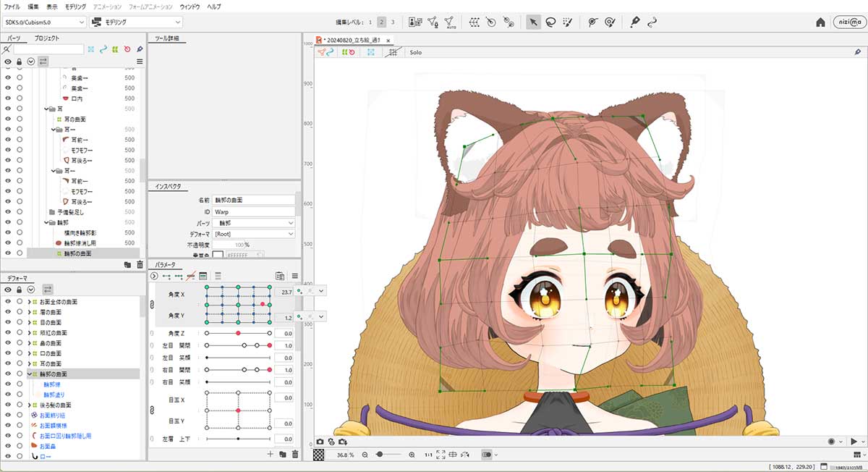
Task: Zoom out canvas with minus magnifier
Action: pos(365,455)
